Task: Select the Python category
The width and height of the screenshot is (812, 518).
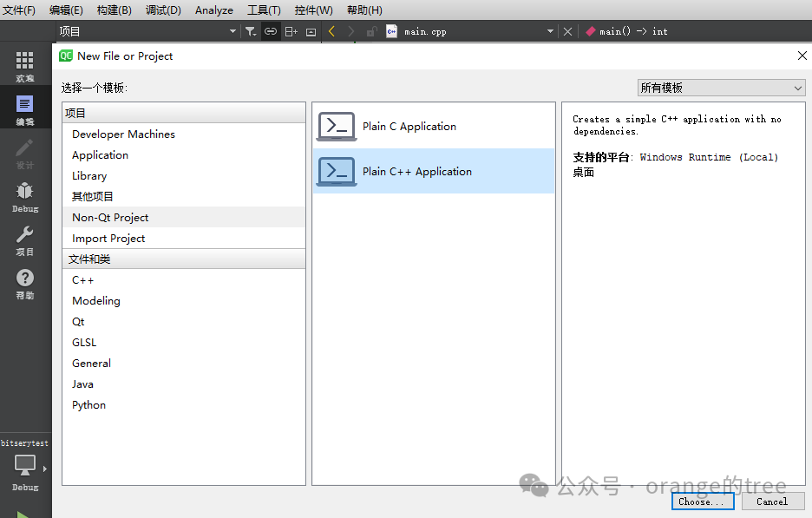Action: coord(184,405)
